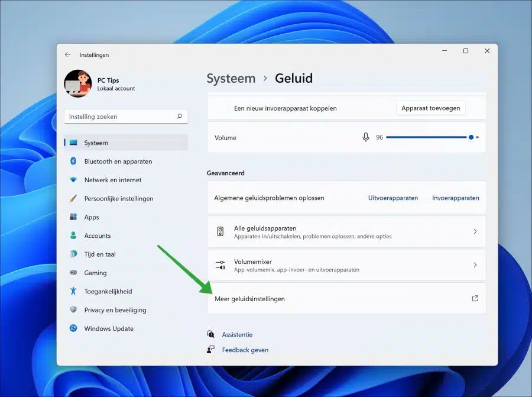Open Toegankelijkheid settings section
The height and width of the screenshot is (397, 532).
[126, 291]
